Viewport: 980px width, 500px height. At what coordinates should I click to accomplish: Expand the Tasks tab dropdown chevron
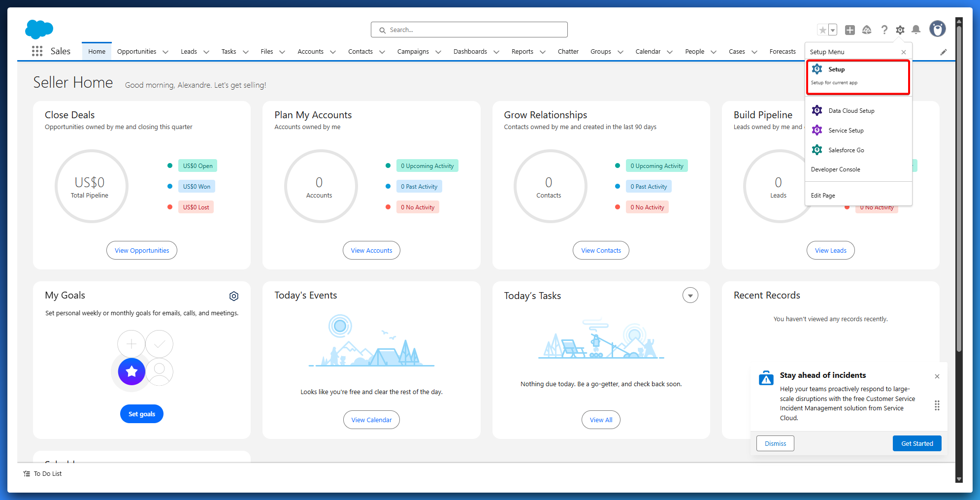pos(246,52)
